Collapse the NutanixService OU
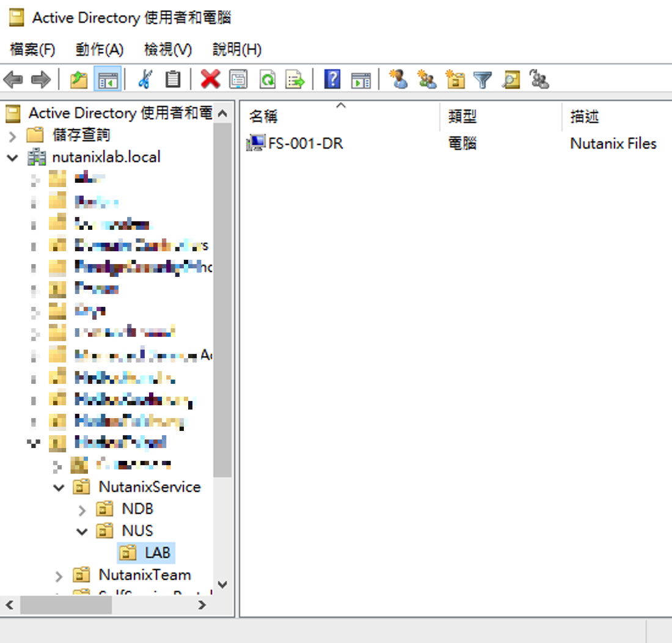The height and width of the screenshot is (643, 672). point(59,487)
